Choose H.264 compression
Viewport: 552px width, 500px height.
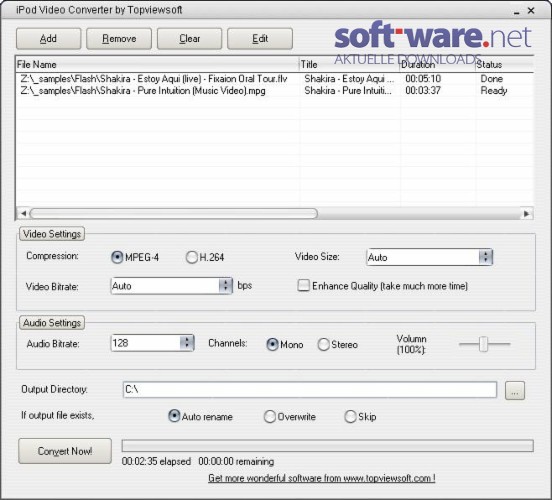tap(192, 257)
